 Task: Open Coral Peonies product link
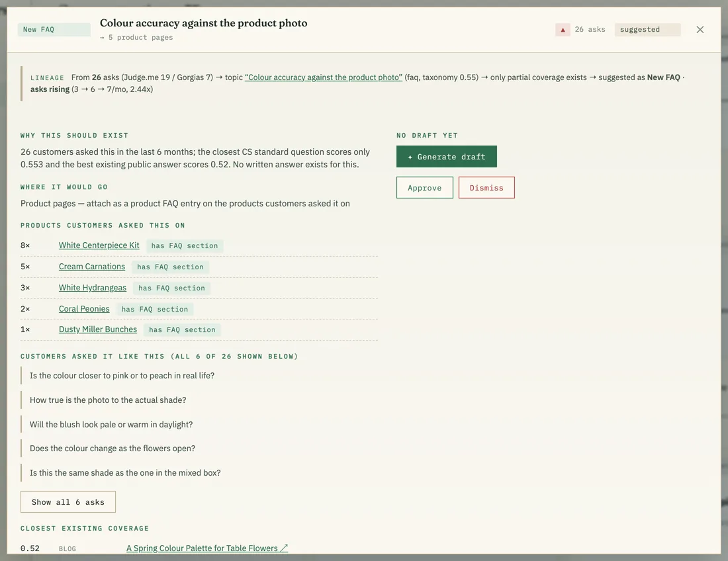click(x=84, y=308)
